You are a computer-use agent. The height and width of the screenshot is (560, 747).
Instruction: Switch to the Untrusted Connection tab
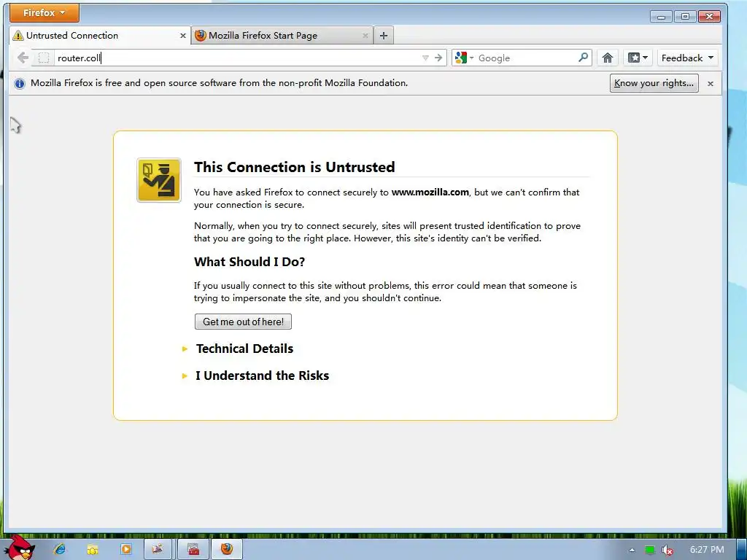99,36
